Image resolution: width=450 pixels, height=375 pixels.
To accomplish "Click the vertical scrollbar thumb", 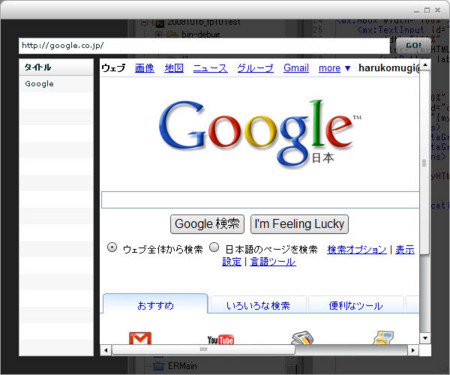I will tap(424, 163).
